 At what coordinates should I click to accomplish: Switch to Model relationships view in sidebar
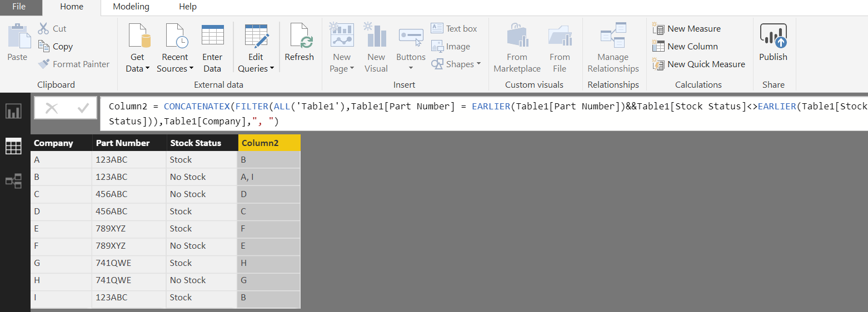click(13, 181)
